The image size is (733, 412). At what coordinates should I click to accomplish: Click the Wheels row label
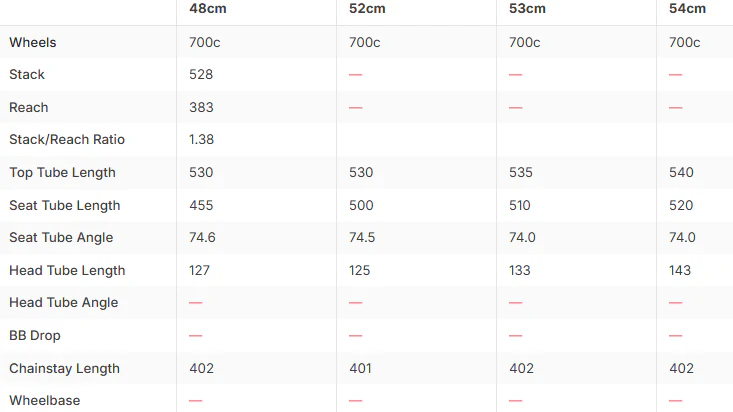click(x=33, y=42)
